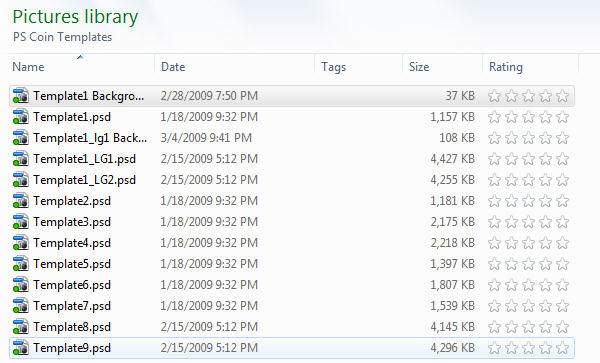The height and width of the screenshot is (363, 600).
Task: Click the Template2.psd file icon
Action: (20, 201)
